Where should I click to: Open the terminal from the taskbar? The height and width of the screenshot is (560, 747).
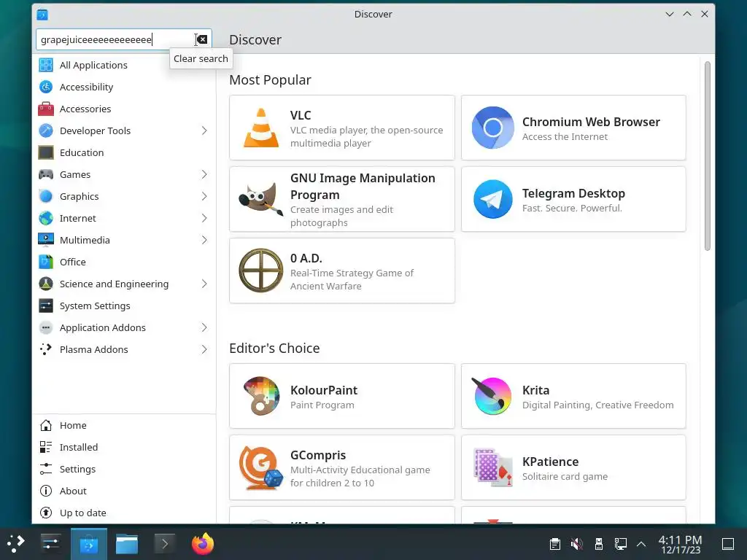165,544
